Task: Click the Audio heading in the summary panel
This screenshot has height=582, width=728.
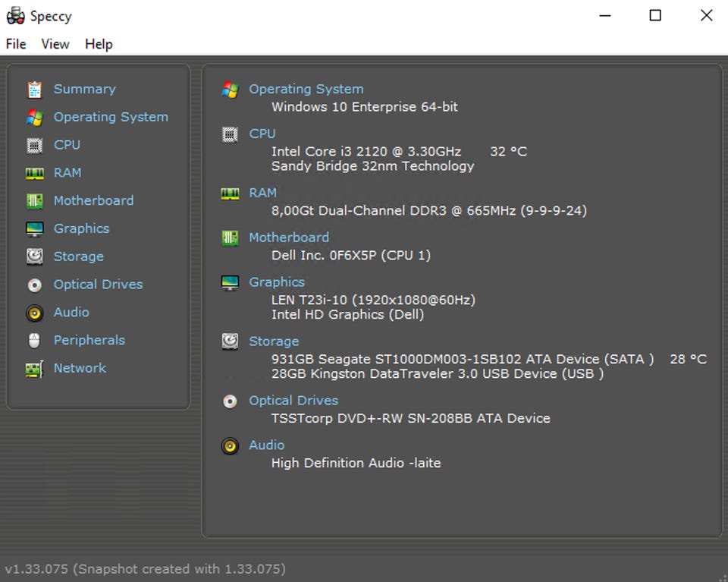Action: pos(267,445)
